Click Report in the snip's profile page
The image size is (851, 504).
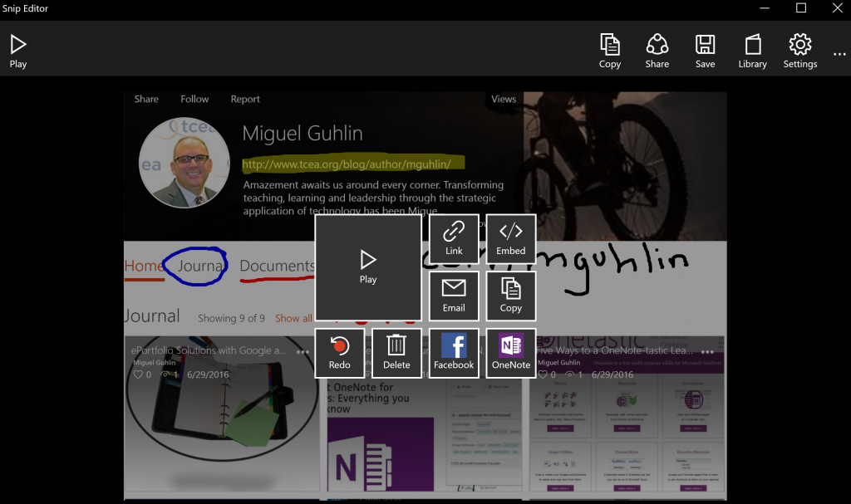(245, 100)
